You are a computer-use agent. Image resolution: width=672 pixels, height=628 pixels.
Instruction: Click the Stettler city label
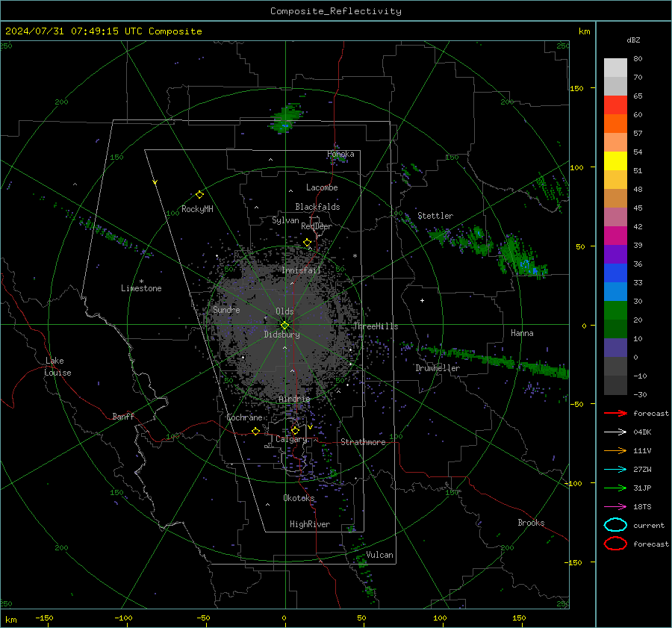(x=435, y=216)
